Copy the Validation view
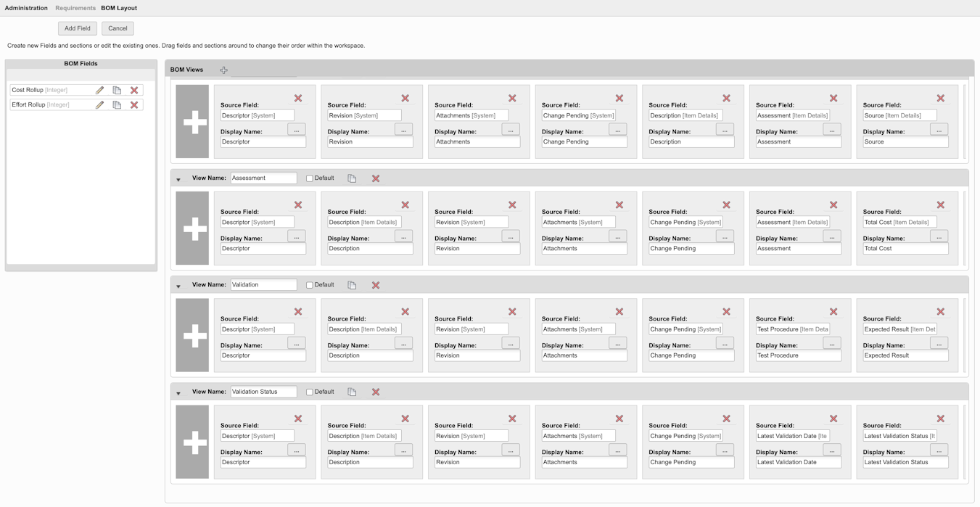Viewport: 980px width, 507px height. (x=352, y=285)
